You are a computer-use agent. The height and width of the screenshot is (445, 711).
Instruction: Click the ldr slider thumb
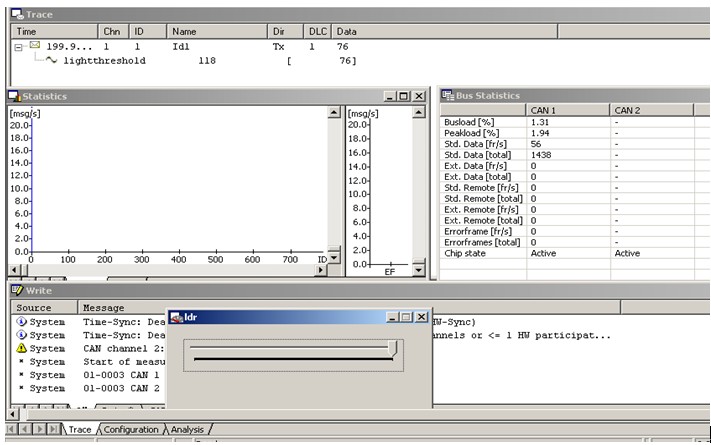coord(394,347)
